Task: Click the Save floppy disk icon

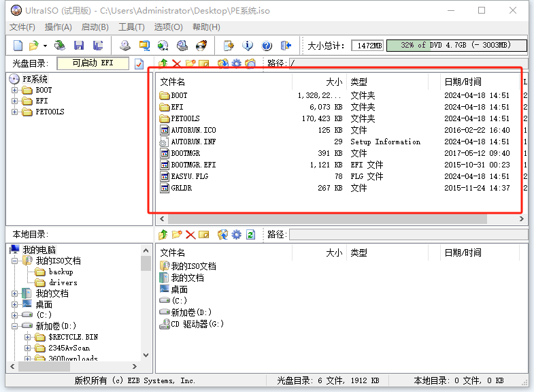Action: (79, 46)
